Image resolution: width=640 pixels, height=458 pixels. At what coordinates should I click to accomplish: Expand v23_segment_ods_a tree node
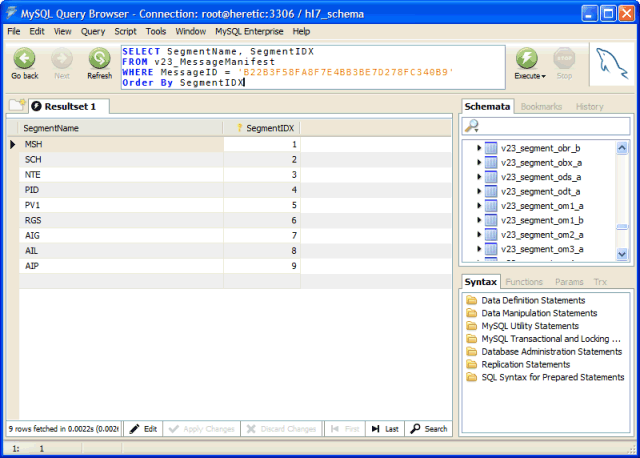pos(479,177)
